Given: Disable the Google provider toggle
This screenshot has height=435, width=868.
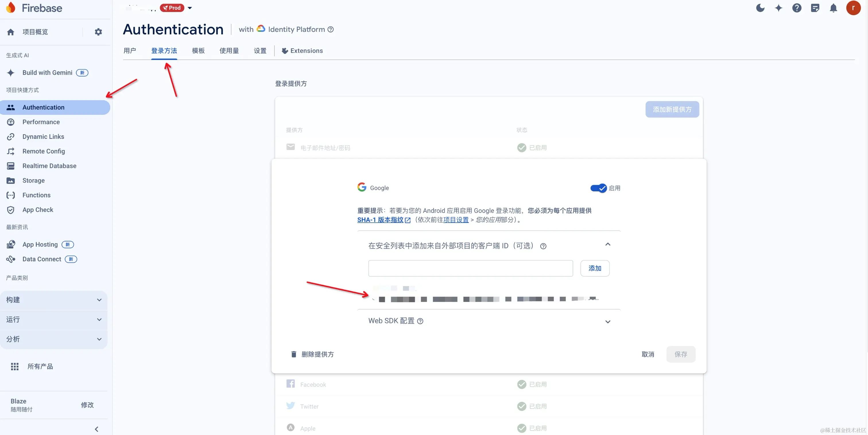Looking at the screenshot, I should tap(598, 188).
